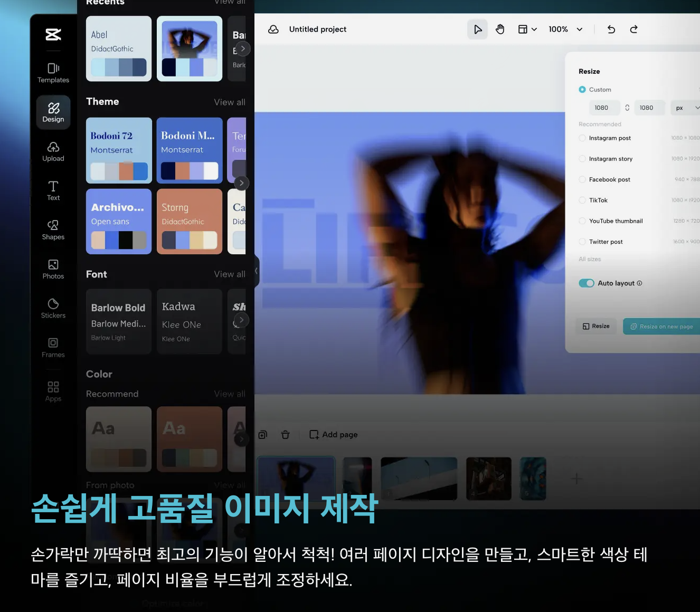Open the Text sidebar panel
The height and width of the screenshot is (612, 700).
[53, 191]
